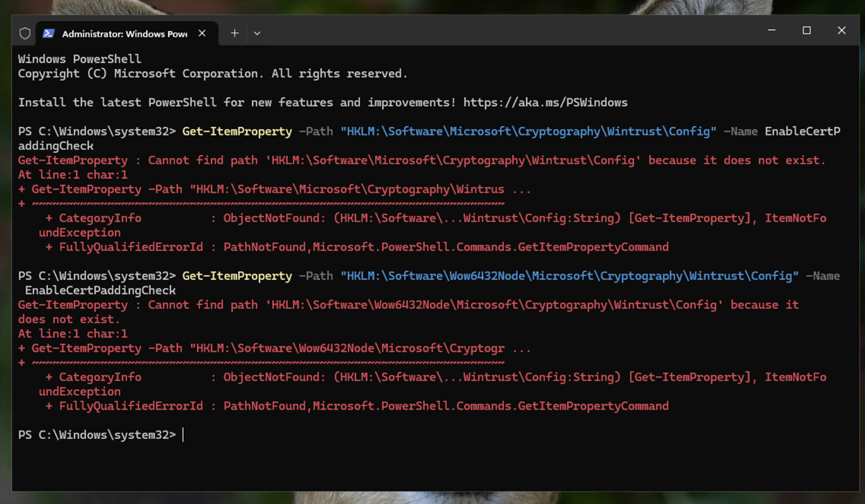Click the first FullyQualifiedErrorId line
The height and width of the screenshot is (504, 865).
[357, 247]
